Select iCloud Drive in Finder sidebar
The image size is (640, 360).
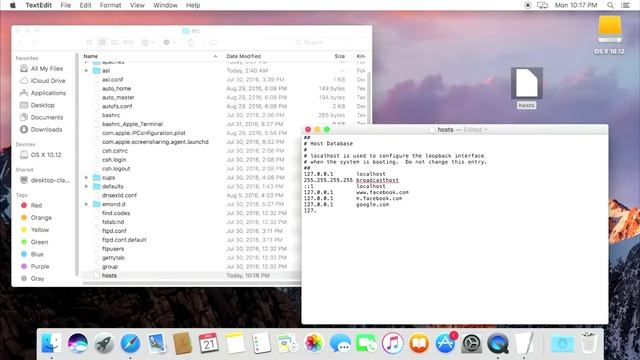[43, 81]
